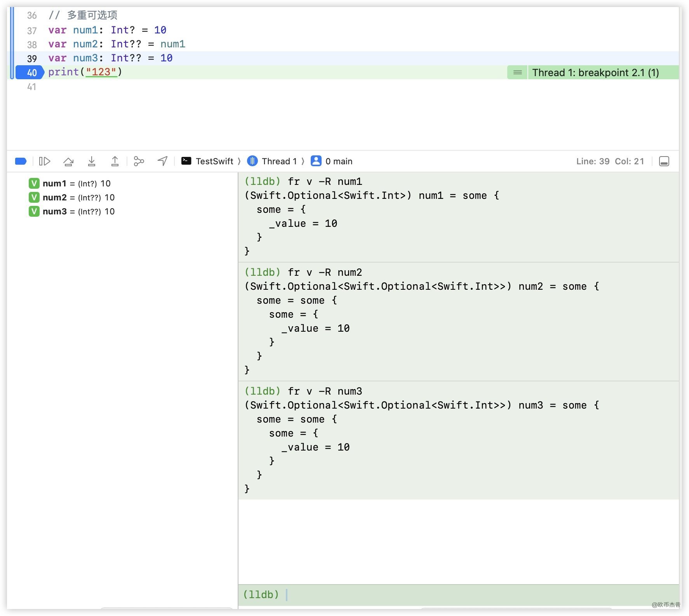Click the Thread 1 breakpoint 2.1 annotation
689x616 pixels.
pos(595,73)
